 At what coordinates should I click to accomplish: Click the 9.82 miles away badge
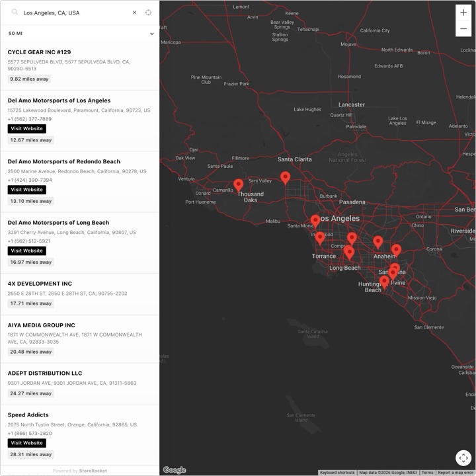pos(29,79)
